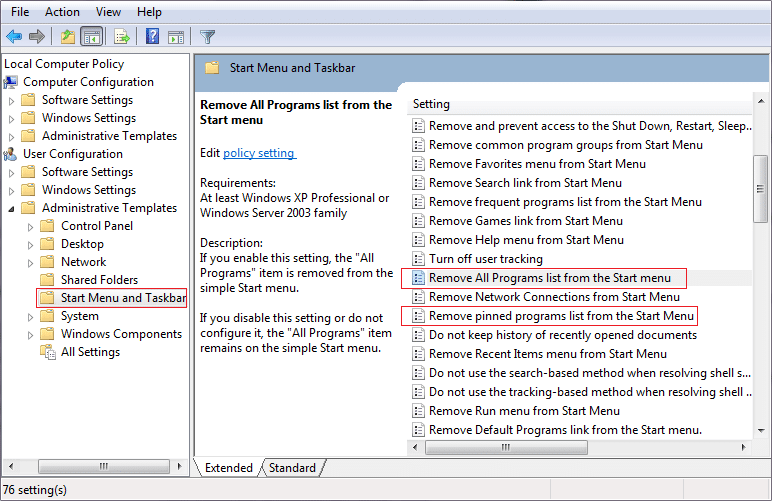Switch to the Standard tab
Viewport: 772px width, 501px height.
tap(292, 468)
